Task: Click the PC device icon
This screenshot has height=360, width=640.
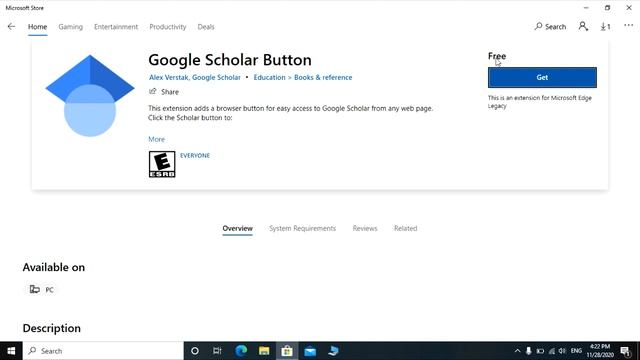Action: coord(35,289)
